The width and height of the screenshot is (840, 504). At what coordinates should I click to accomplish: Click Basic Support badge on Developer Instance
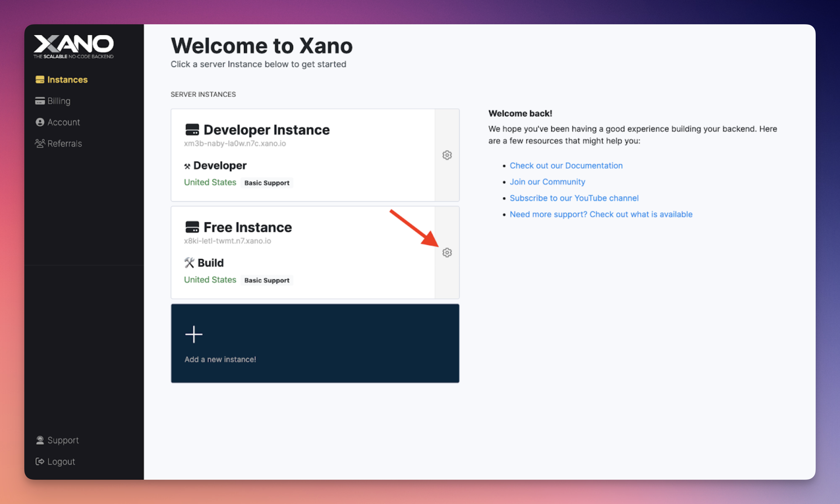(267, 183)
